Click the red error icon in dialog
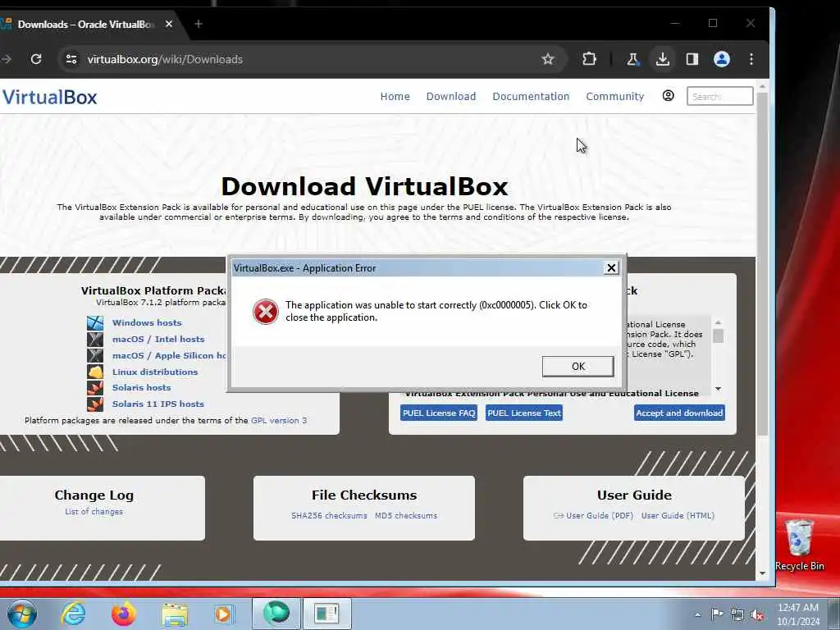This screenshot has height=630, width=840. pos(265,312)
